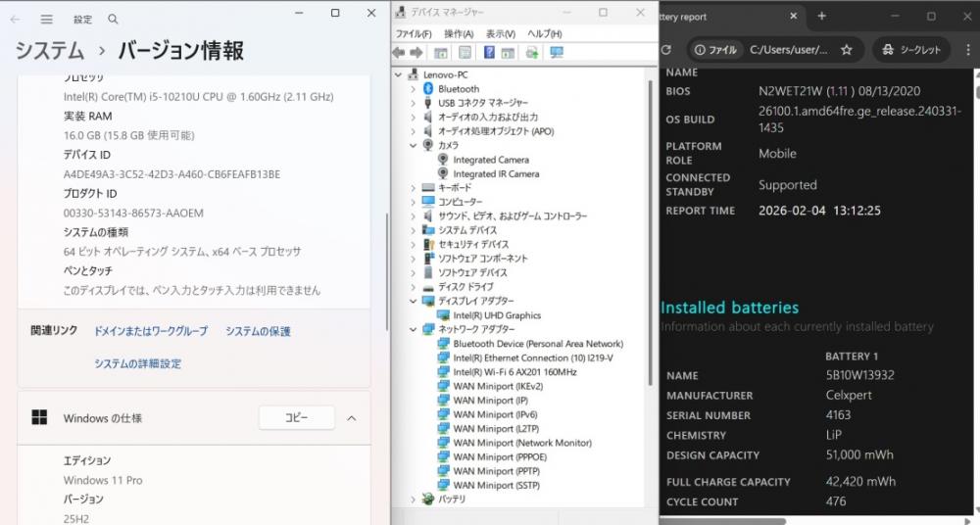Screen dimensions: 980x525
Task: Select product ID 00330-53143-86573-AAOEM text
Action: pos(133,214)
